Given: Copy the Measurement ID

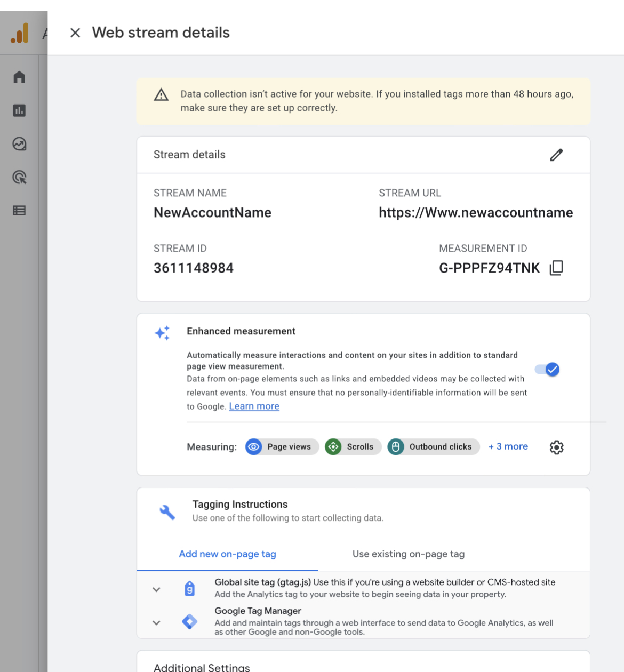Looking at the screenshot, I should [x=556, y=268].
